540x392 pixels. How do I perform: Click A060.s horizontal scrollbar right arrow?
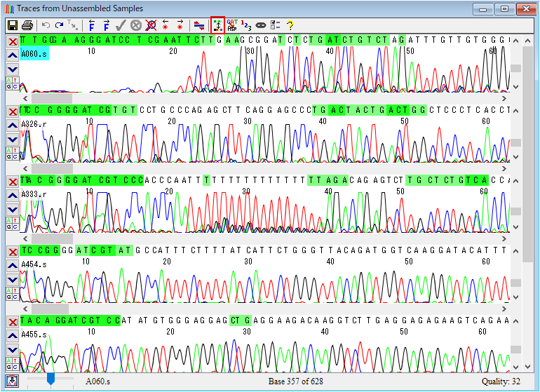click(504, 98)
